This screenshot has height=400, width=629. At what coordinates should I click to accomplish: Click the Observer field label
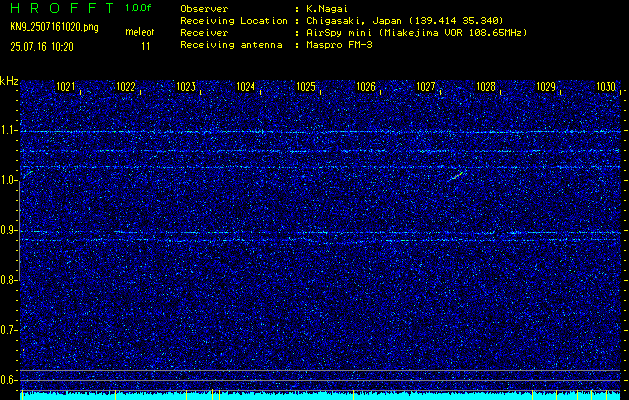pos(204,8)
